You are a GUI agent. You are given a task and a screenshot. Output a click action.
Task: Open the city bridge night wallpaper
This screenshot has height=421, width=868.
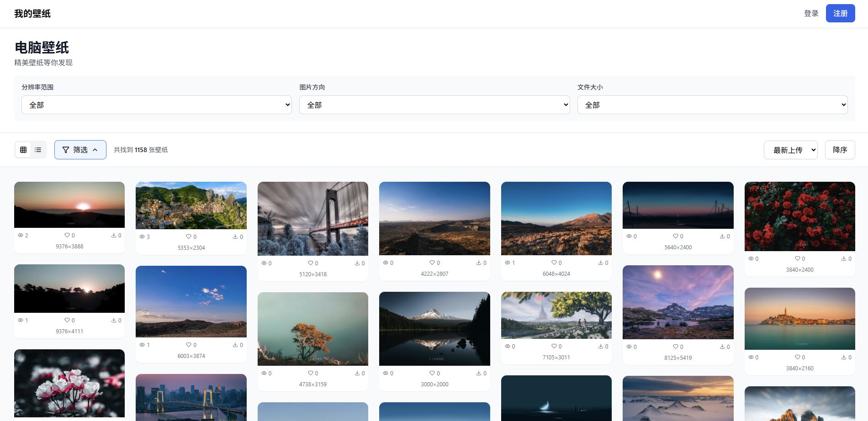coord(191,397)
